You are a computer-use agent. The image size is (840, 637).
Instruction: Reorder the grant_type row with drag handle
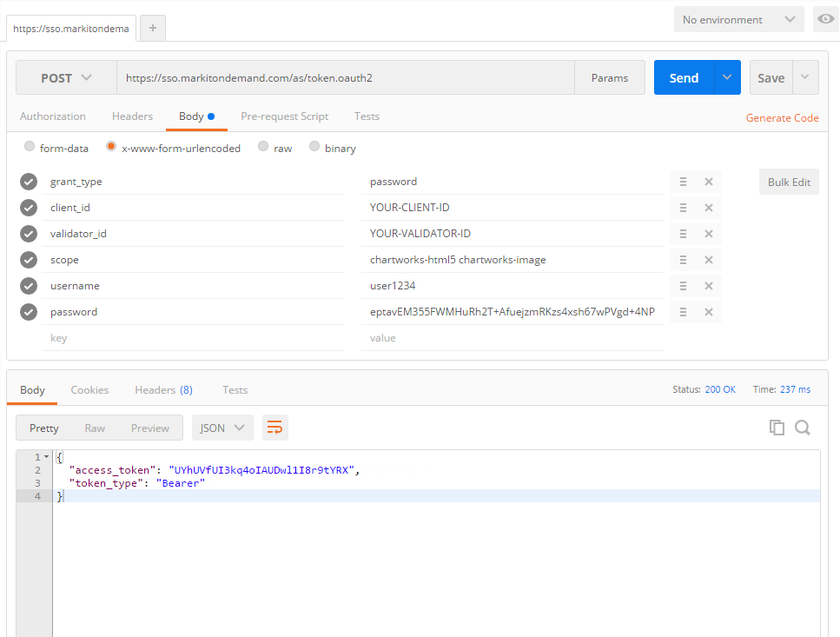point(683,182)
